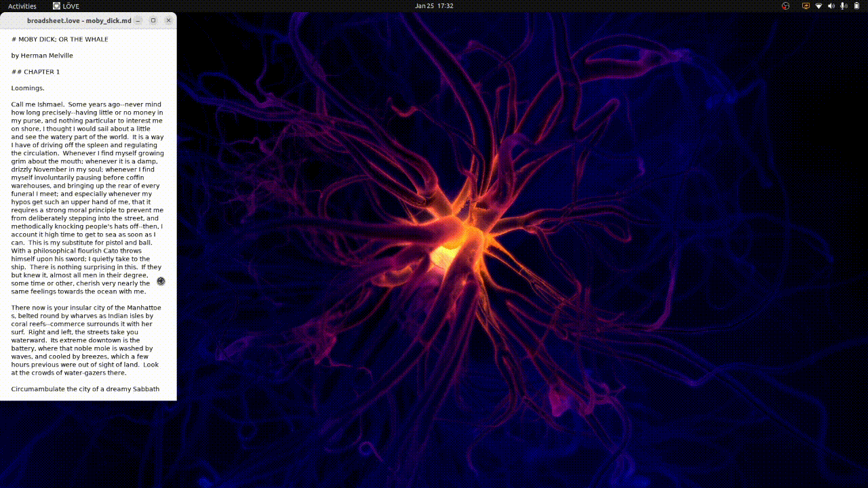Click the phrase 'pistol and ball'
The image size is (868, 488).
(x=129, y=243)
